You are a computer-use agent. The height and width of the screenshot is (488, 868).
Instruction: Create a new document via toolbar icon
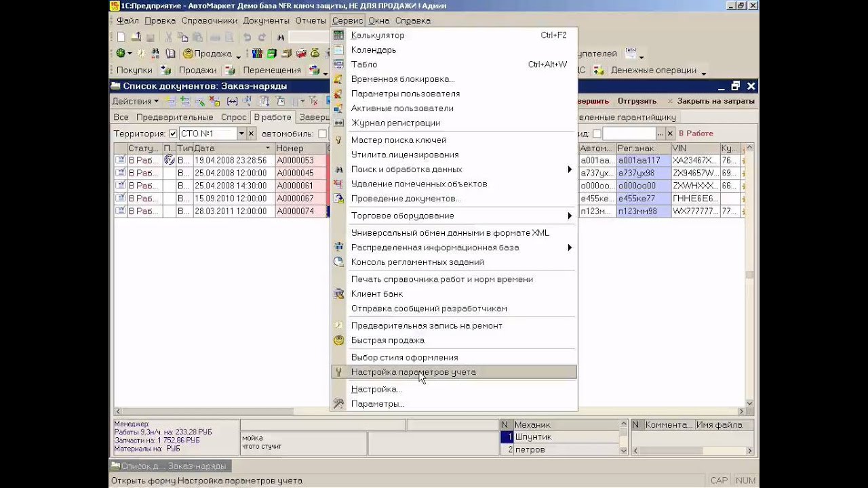(x=121, y=37)
